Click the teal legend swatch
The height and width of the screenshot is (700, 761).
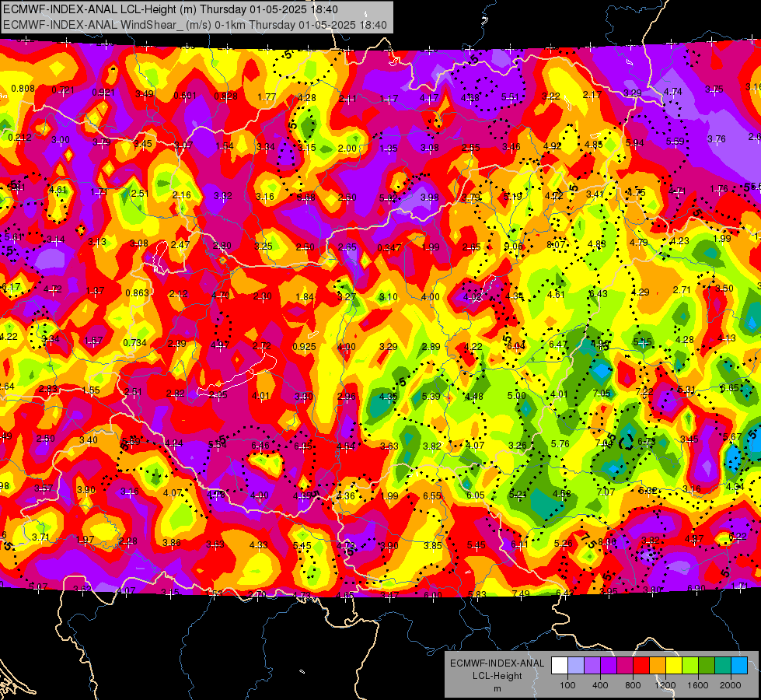pyautogui.click(x=722, y=666)
